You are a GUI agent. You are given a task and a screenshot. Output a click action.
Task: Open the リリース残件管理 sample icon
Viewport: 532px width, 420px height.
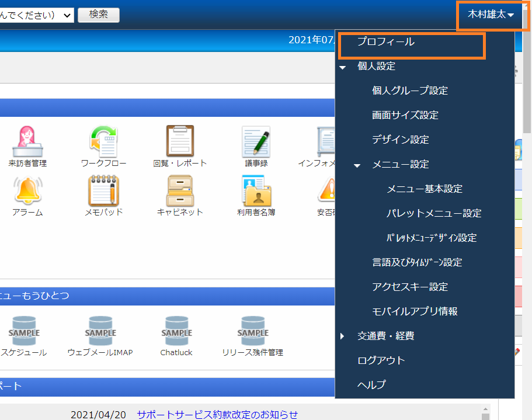pyautogui.click(x=253, y=331)
